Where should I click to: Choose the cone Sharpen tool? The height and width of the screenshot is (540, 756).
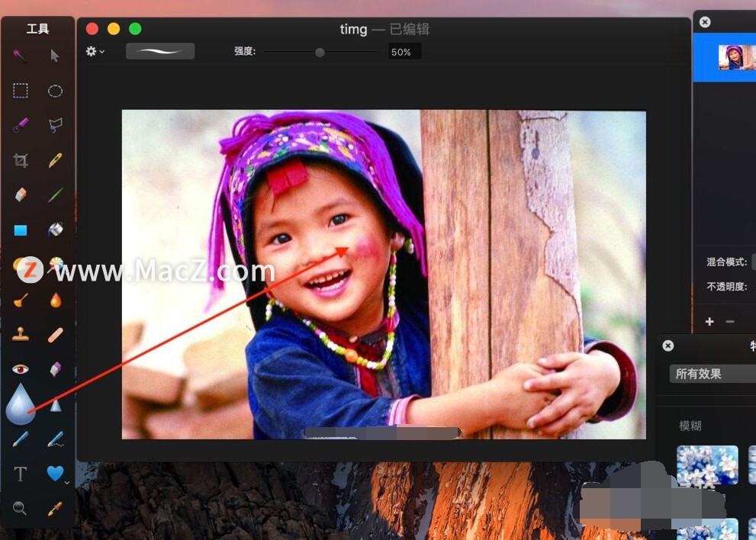click(56, 404)
